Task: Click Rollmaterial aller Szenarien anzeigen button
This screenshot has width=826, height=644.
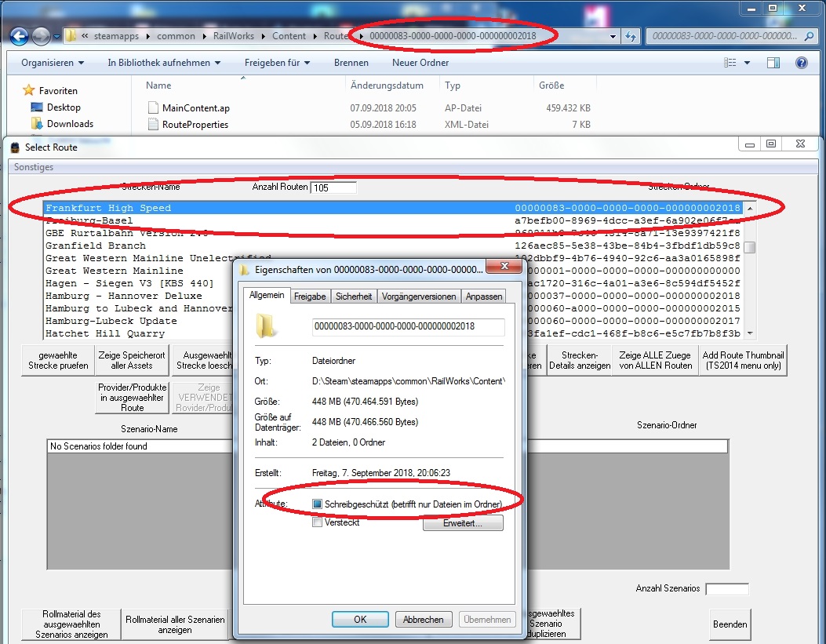Action: tap(175, 624)
